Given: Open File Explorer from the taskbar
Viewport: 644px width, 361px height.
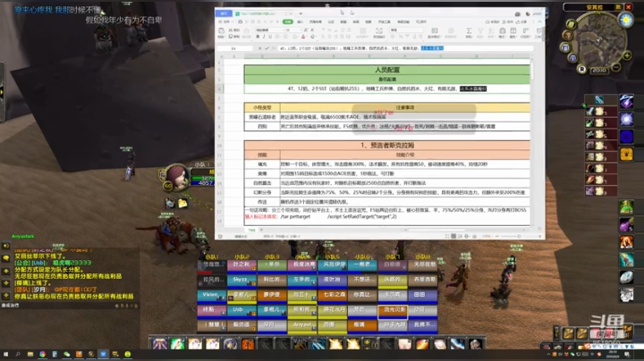Looking at the screenshot, I should pyautogui.click(x=30, y=354).
